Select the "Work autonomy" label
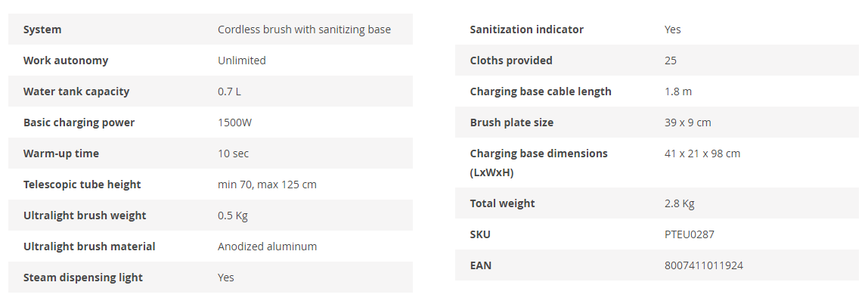The height and width of the screenshot is (307, 868). click(x=66, y=60)
